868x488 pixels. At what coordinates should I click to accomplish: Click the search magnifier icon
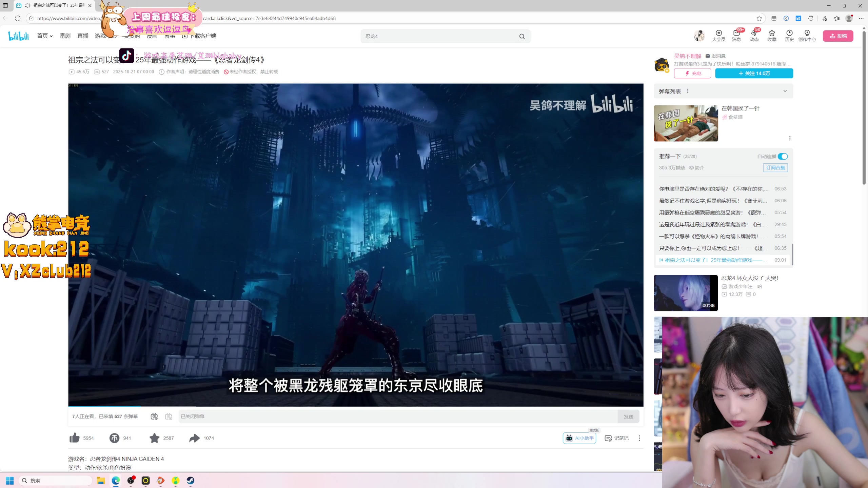pyautogui.click(x=522, y=36)
